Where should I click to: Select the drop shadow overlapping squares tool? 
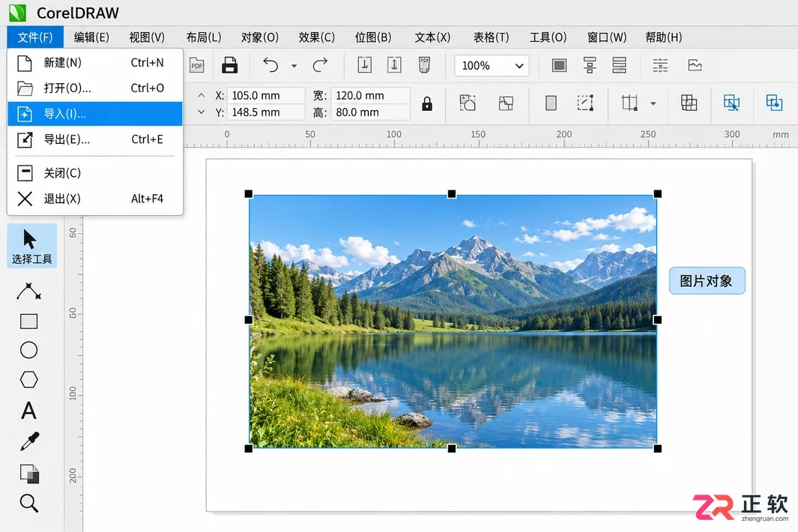(x=29, y=474)
